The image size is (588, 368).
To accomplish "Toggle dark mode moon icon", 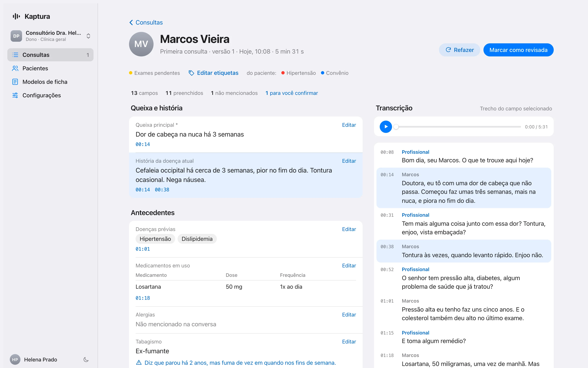I will click(x=86, y=359).
